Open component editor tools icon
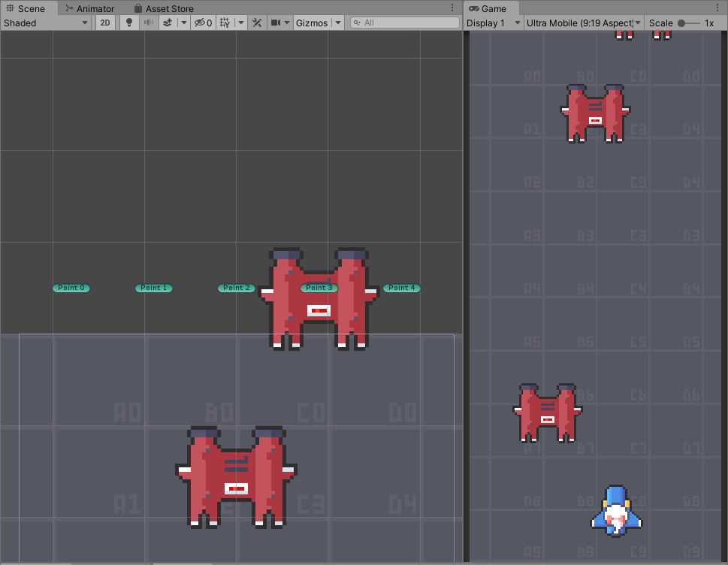This screenshot has height=565, width=728. point(257,23)
